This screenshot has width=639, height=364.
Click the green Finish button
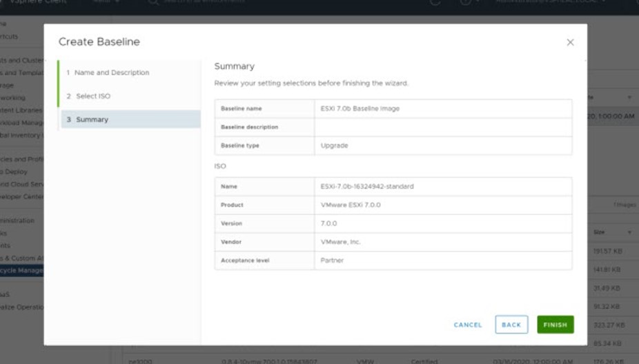(x=555, y=325)
